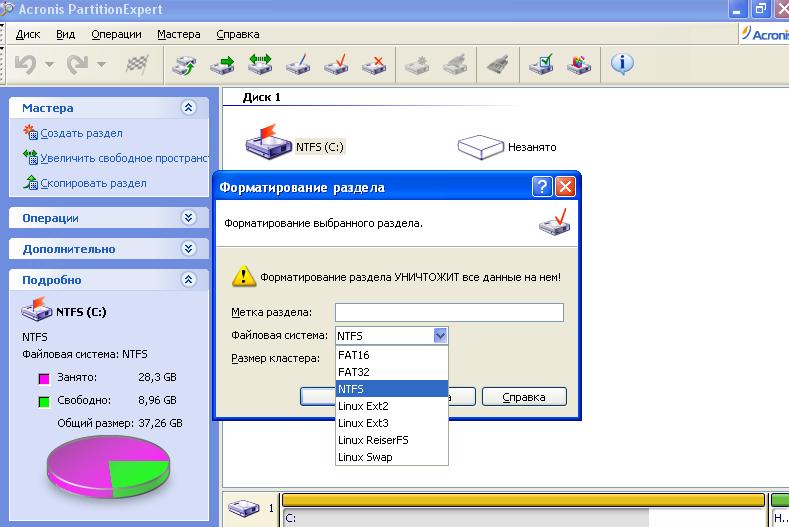Click the delete partition icon with the red X
789x527 pixels.
tap(374, 65)
